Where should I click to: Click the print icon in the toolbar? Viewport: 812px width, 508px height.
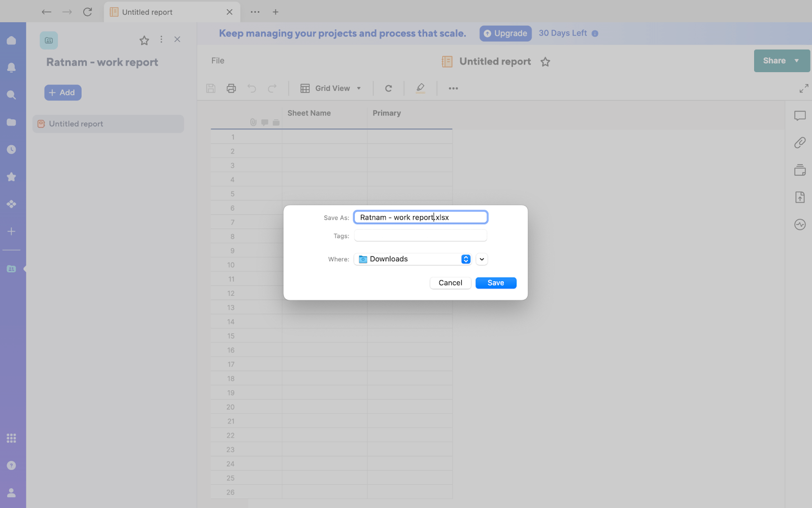coord(231,88)
